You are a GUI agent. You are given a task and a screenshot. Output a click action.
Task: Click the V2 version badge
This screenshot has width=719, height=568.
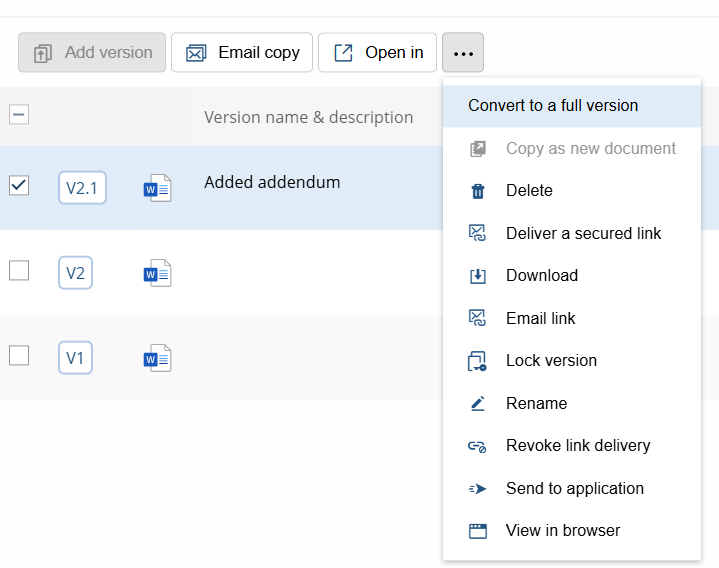(x=75, y=273)
